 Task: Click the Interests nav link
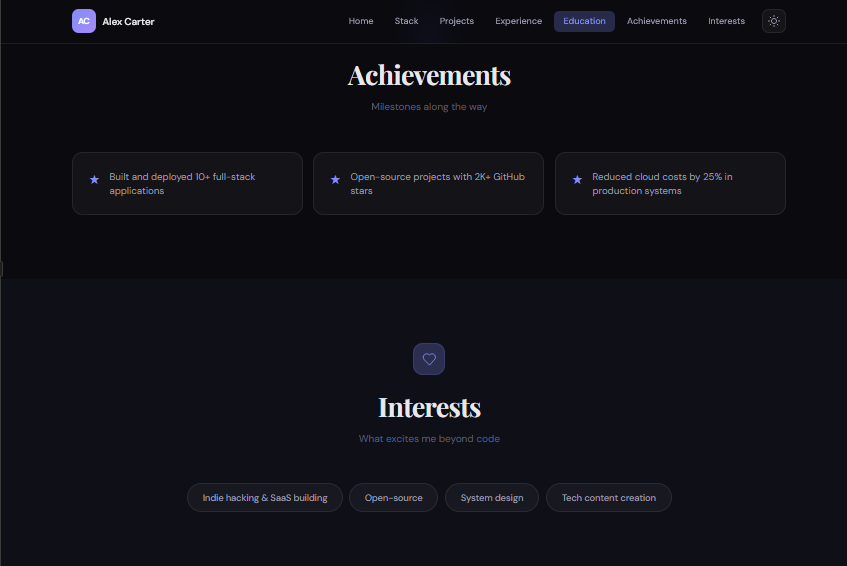726,21
